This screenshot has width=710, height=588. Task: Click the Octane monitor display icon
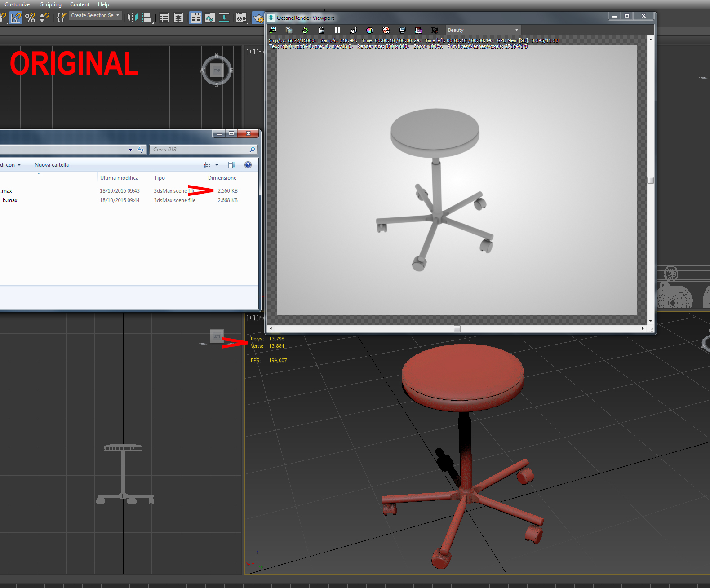(x=402, y=30)
